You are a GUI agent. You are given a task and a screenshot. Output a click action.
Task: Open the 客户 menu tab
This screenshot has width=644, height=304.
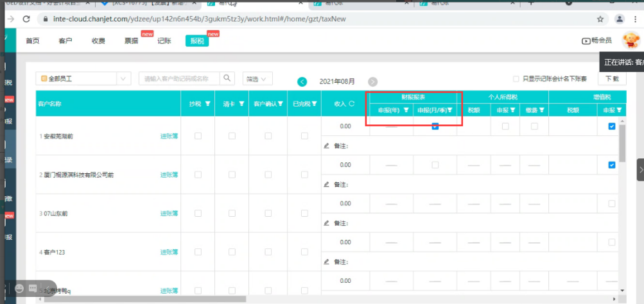[65, 40]
